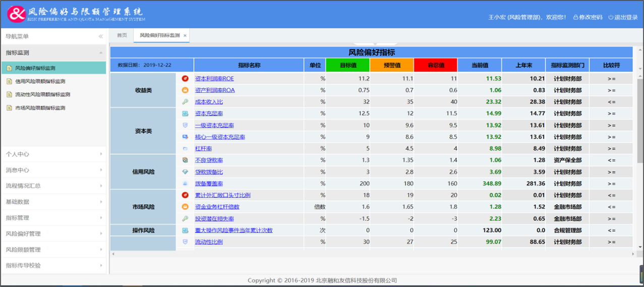The width and height of the screenshot is (644, 287).
Task: Open 信用风险限额指标监测 in the sidebar
Action: coord(53,81)
